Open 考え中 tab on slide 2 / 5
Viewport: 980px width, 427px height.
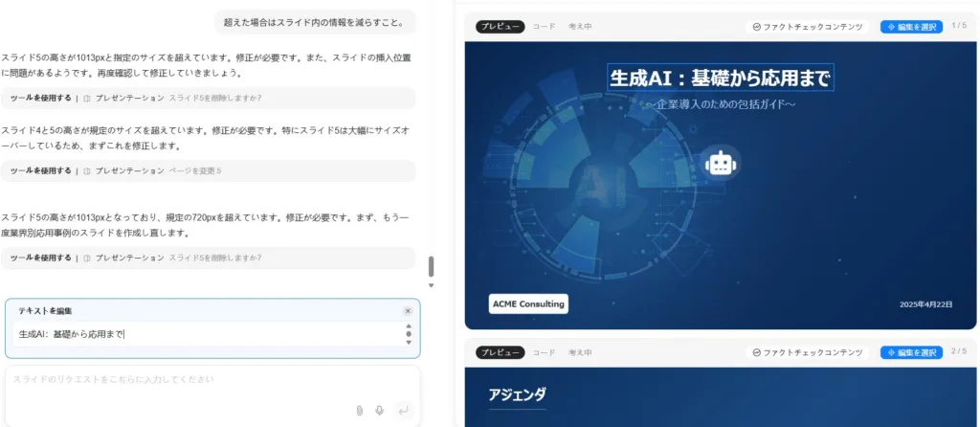580,352
